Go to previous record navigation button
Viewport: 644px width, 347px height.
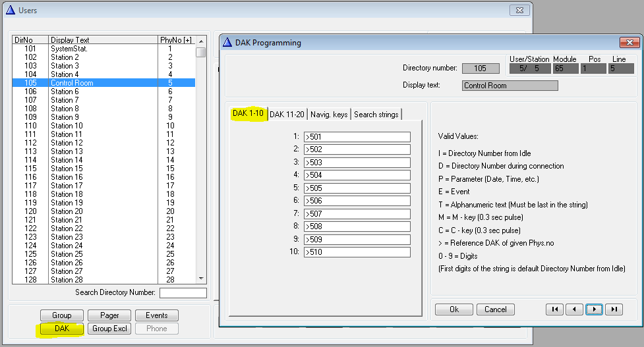pos(574,309)
